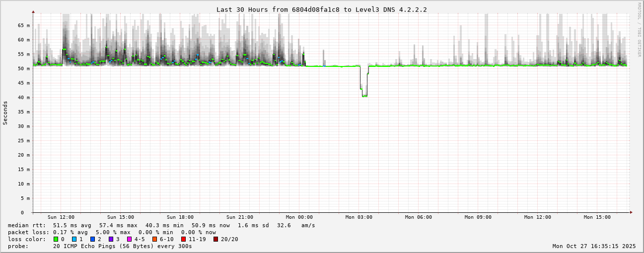The width and height of the screenshot is (644, 253).
Task: Click the orange swatch for 6-10 loss
Action: (154, 239)
